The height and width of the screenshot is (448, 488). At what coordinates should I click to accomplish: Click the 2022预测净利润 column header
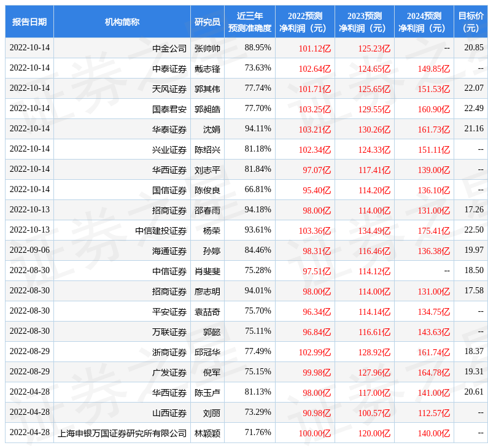point(305,21)
